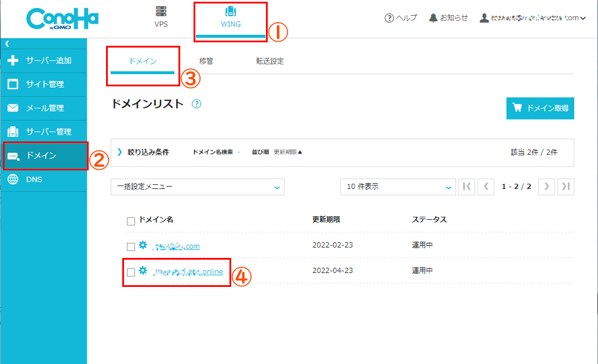The width and height of the screenshot is (598, 364).
Task: Switch to the 転送設定 sub-tab
Action: (x=269, y=61)
